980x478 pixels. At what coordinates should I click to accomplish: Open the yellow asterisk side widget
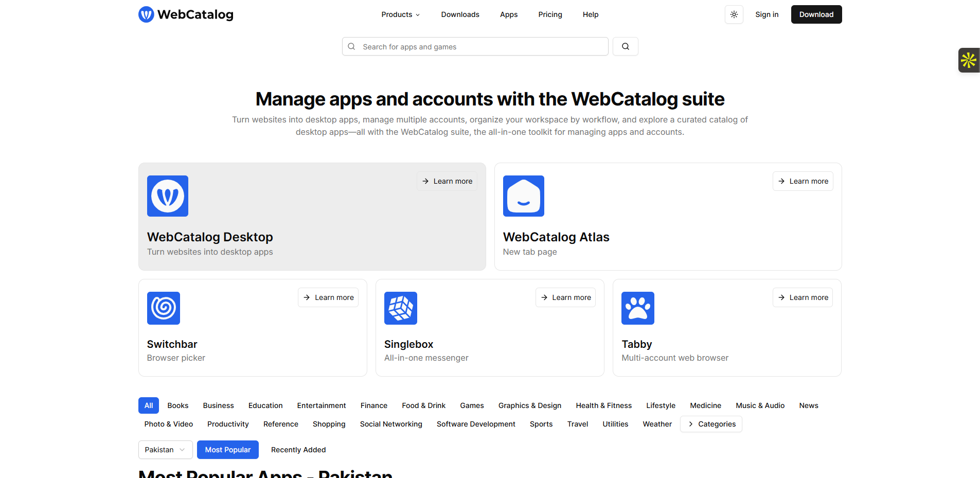click(x=969, y=60)
